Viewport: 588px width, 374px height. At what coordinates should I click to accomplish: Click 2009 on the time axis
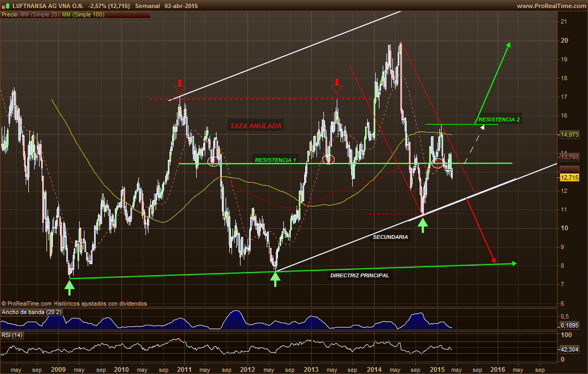[58, 370]
